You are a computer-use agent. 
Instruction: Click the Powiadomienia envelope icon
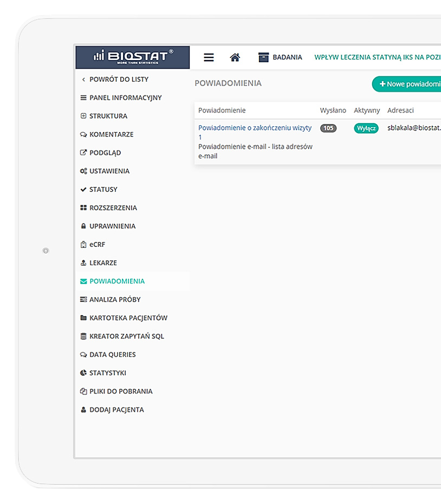tap(83, 281)
